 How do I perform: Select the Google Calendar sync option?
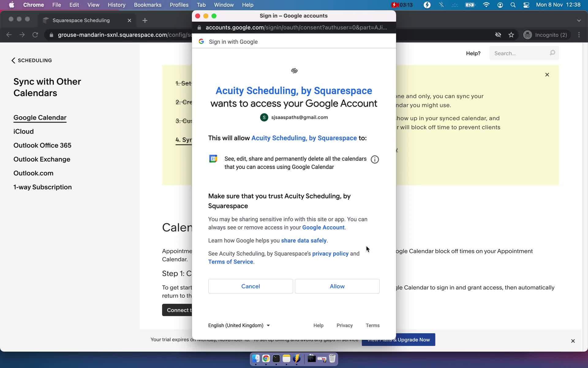[x=40, y=117]
